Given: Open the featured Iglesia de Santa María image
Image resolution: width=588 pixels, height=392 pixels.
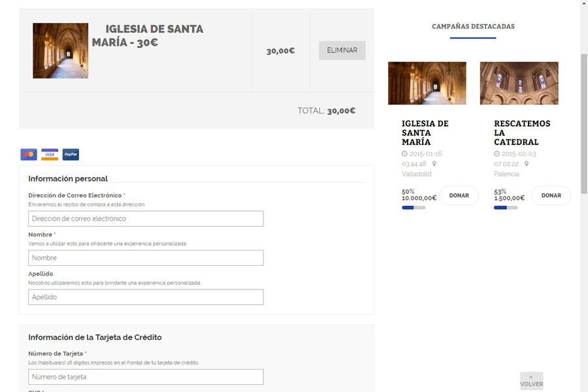Looking at the screenshot, I should 427,83.
